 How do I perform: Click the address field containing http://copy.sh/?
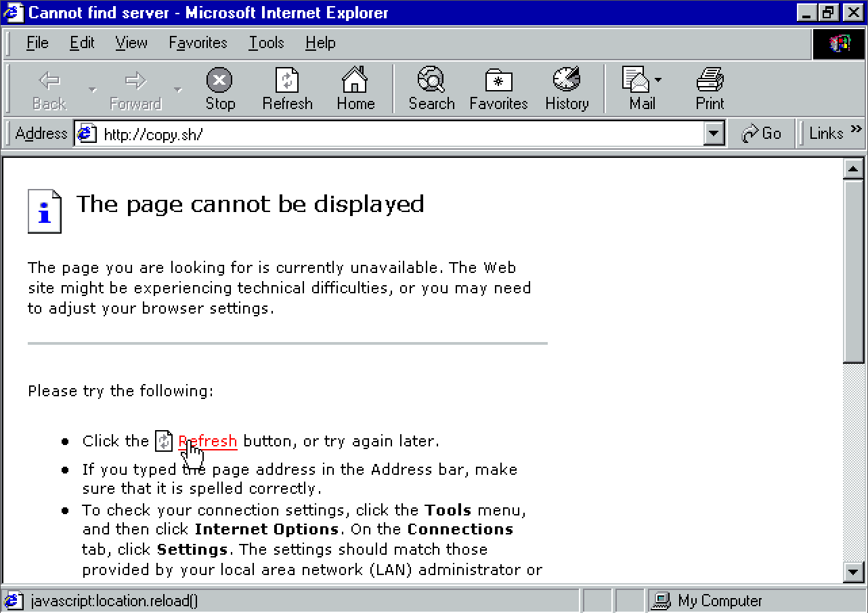tap(399, 134)
